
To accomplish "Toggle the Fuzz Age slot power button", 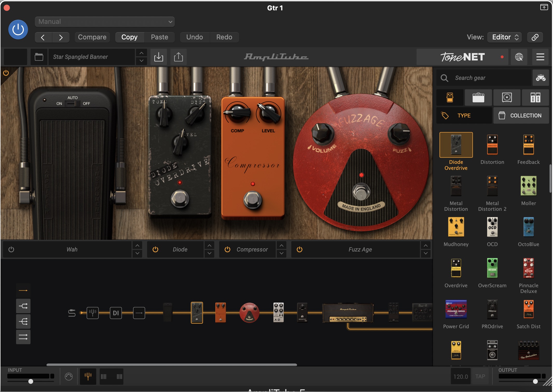I will click(x=300, y=249).
